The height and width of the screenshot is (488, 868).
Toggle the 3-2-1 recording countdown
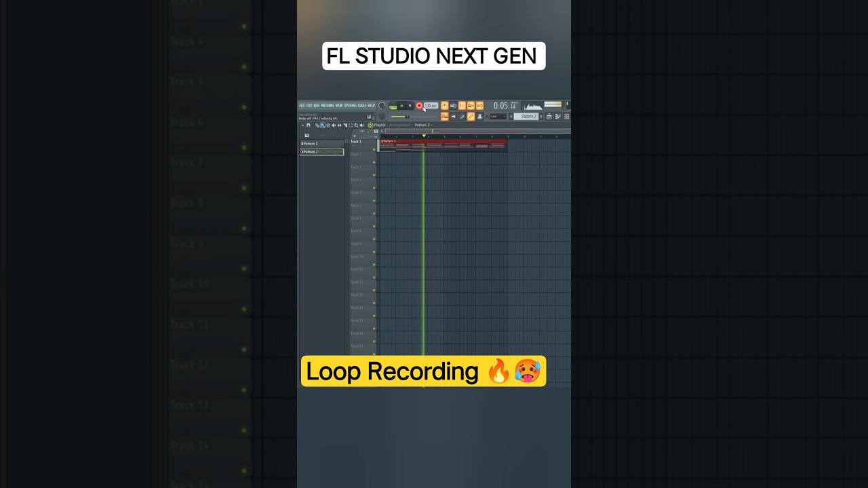point(462,106)
